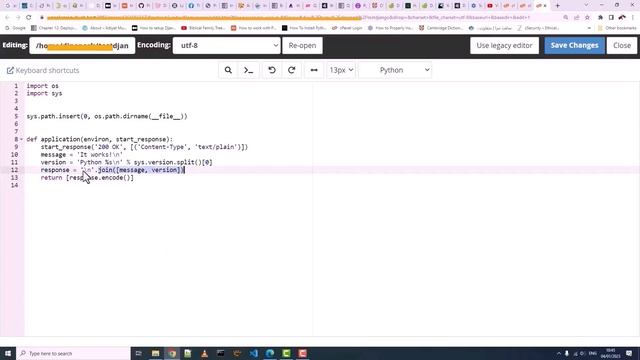Open the 'Biblical Family Tree' bookmark
The image size is (640, 360).
pyautogui.click(x=203, y=28)
